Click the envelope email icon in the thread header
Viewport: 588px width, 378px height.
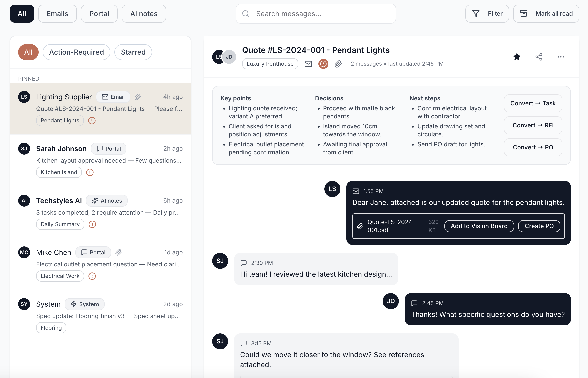[x=308, y=64]
